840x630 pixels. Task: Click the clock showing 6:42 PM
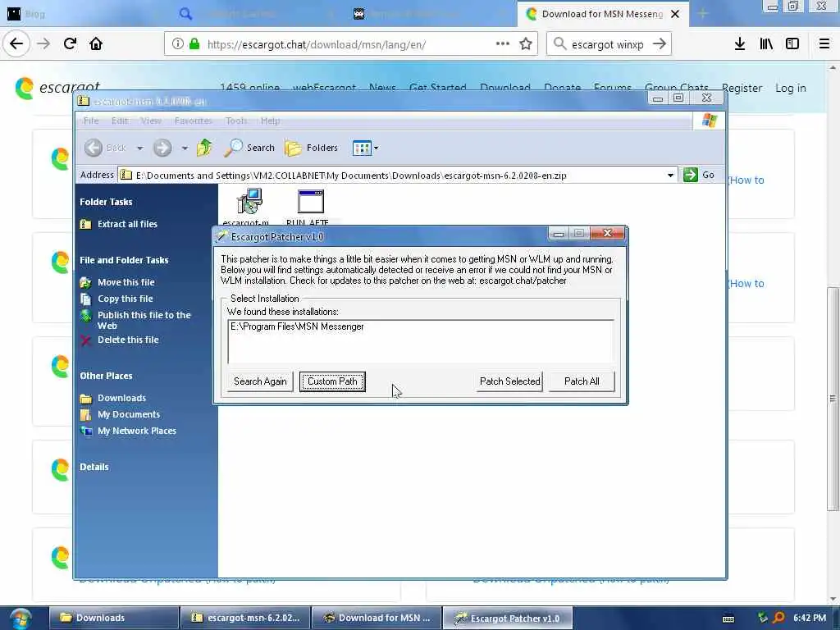pyautogui.click(x=810, y=619)
